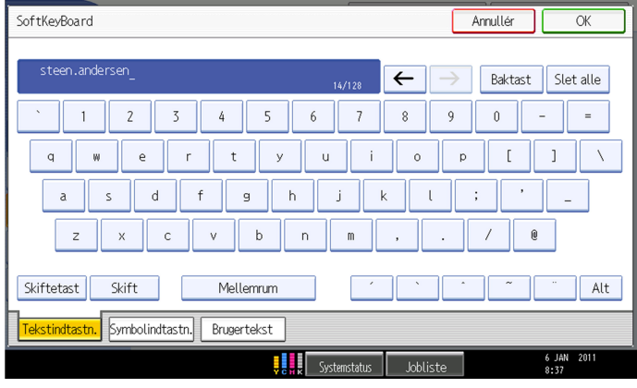Delete last character with Baktast
Screen dimensions: 637x388
click(x=511, y=79)
